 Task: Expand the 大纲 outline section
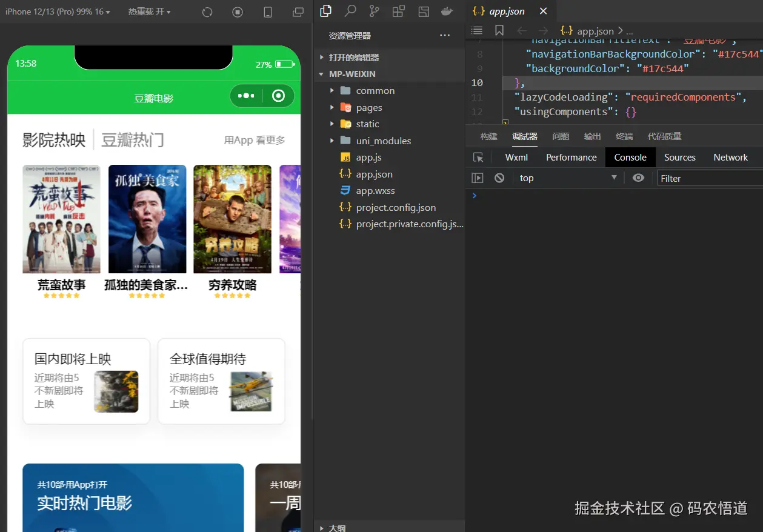click(389, 527)
